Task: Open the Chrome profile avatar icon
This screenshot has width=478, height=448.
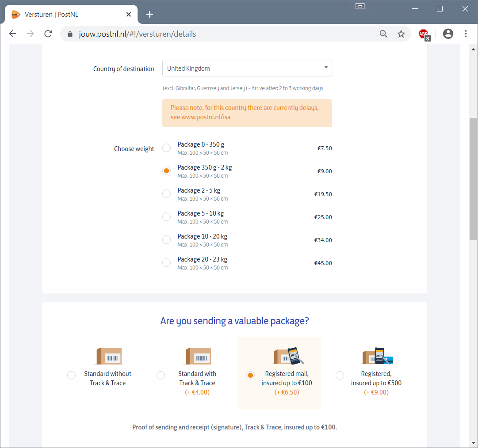Action: coord(448,34)
